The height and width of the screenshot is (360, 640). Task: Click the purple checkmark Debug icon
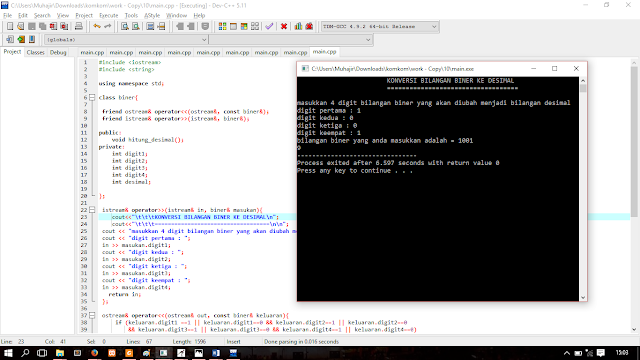[x=269, y=27]
